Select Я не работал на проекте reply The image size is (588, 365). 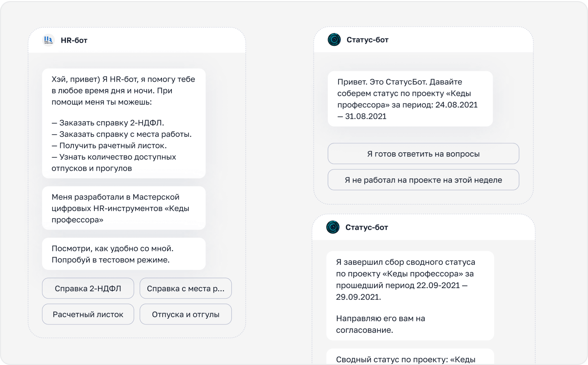point(423,180)
